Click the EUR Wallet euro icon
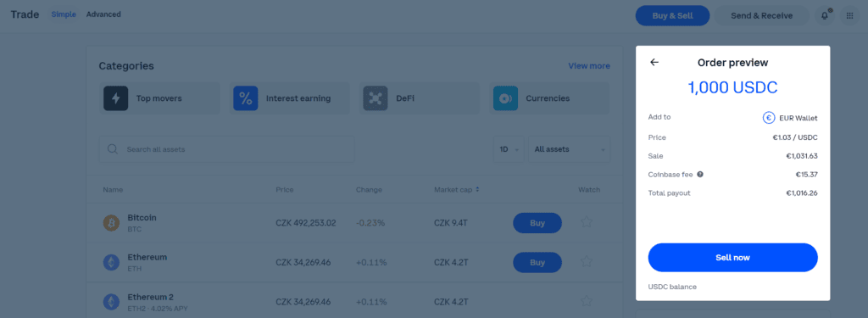Viewport: 868px width, 318px height. point(768,118)
